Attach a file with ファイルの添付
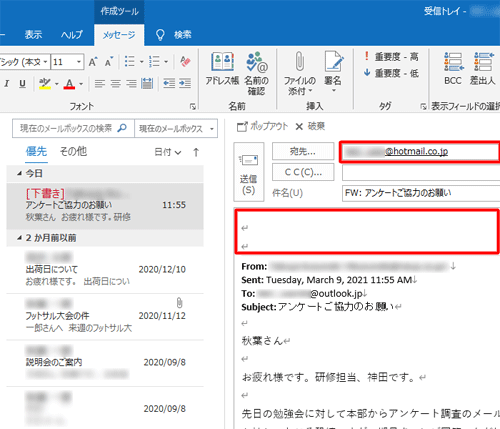This screenshot has height=429, width=500. 300,73
